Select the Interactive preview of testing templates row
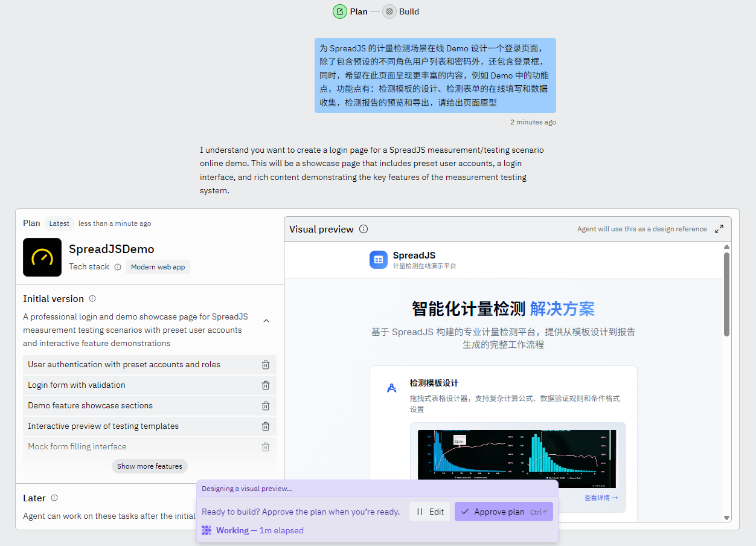Image resolution: width=756 pixels, height=546 pixels. point(150,426)
